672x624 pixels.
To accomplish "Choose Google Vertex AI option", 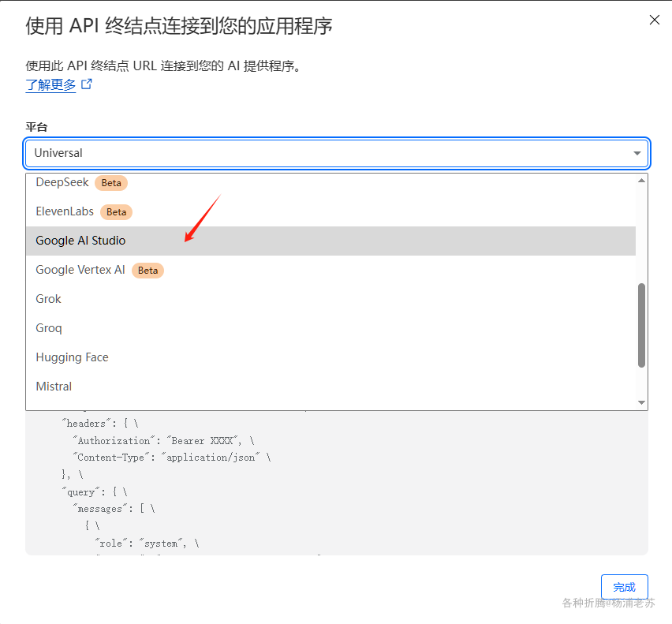I will [330, 270].
